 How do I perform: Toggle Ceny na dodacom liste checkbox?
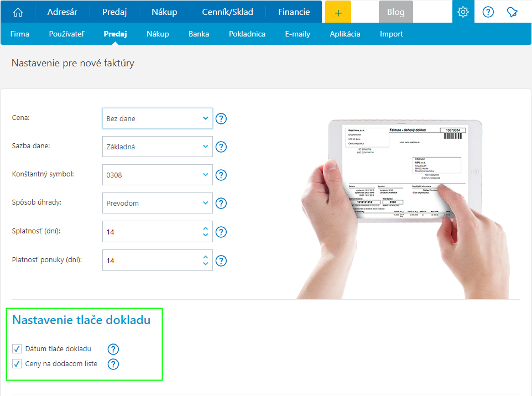coord(17,364)
